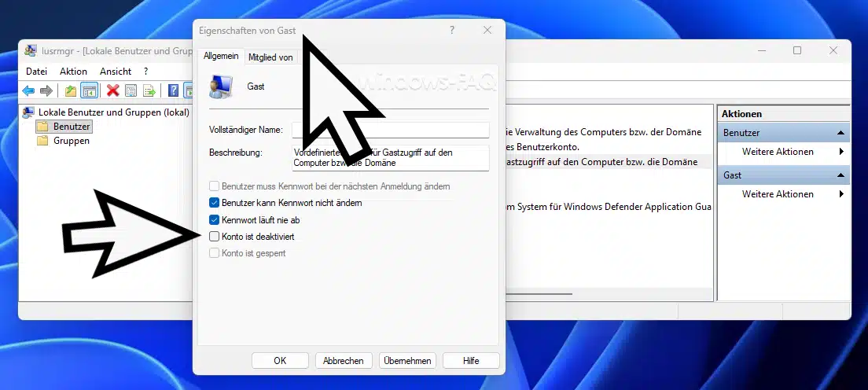Open the Aktion menu
Image resolution: width=868 pixels, height=390 pixels.
click(x=73, y=72)
